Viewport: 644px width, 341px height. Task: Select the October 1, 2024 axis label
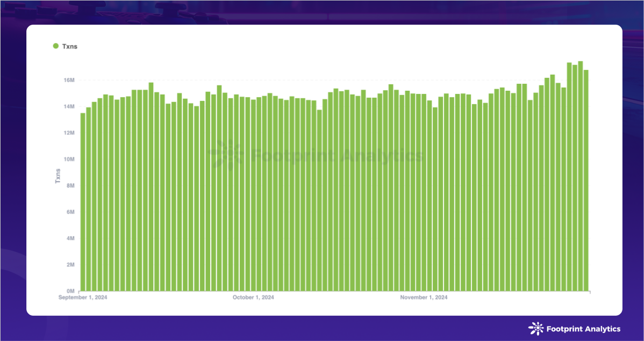[254, 297]
